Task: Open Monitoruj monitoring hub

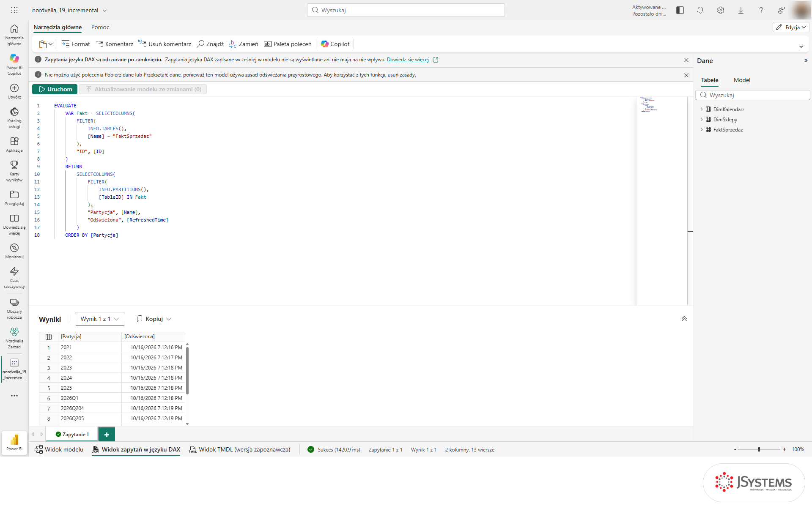Action: click(14, 251)
